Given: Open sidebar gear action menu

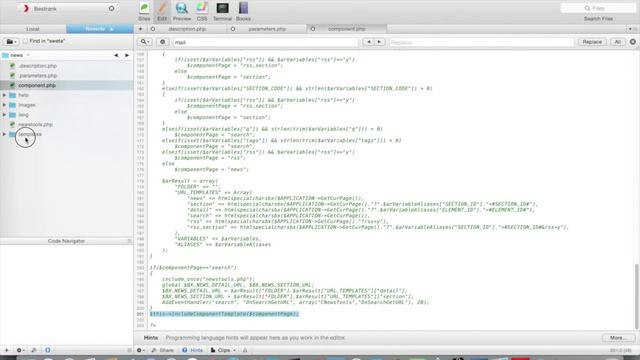Looking at the screenshot, I should 20,350.
